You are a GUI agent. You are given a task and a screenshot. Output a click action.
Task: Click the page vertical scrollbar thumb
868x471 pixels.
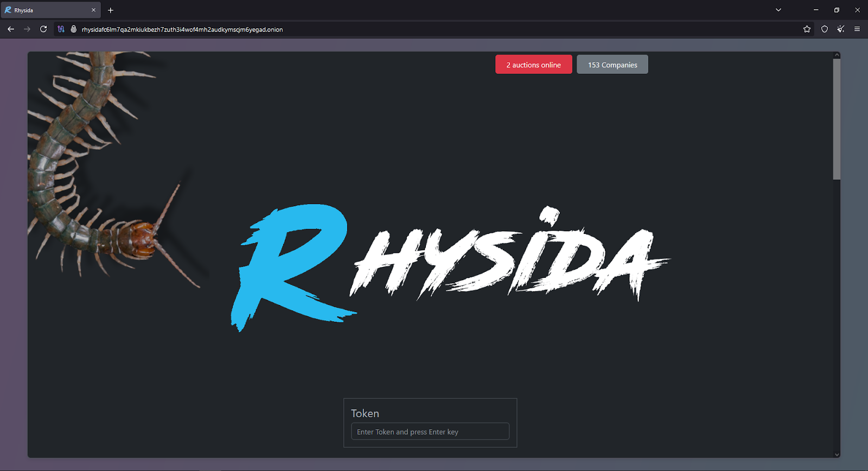pyautogui.click(x=837, y=119)
